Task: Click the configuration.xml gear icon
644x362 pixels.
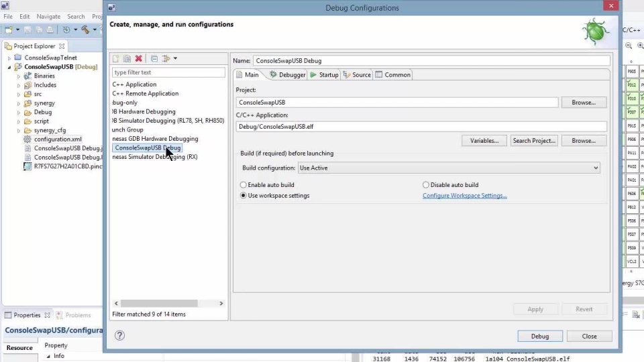Action: pos(28,139)
